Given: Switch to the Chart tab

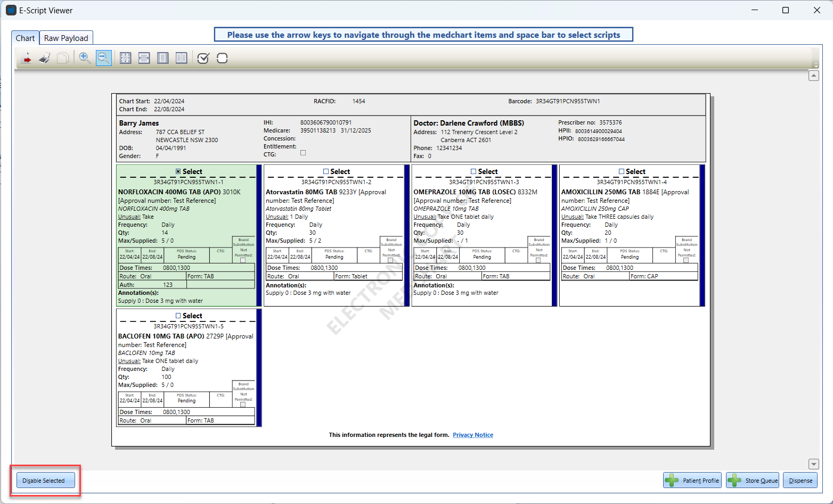Looking at the screenshot, I should point(25,38).
